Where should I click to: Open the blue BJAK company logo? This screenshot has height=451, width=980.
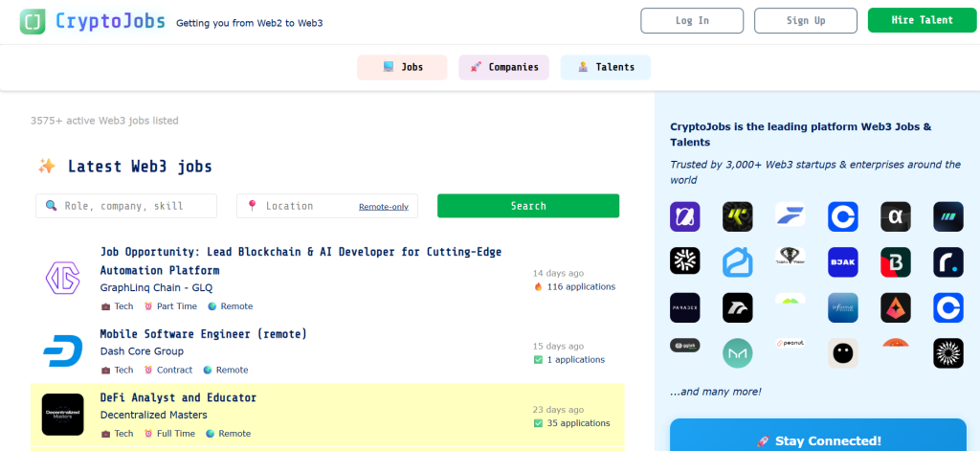point(843,262)
